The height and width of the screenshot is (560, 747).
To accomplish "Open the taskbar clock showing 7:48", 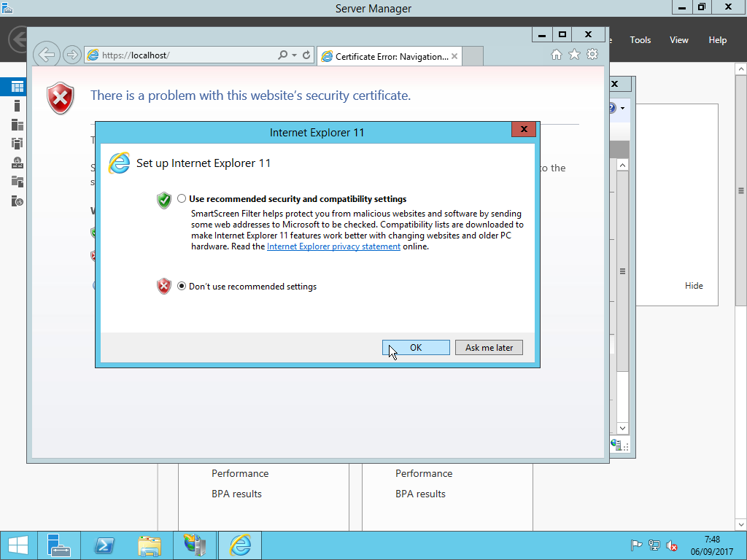I will [712, 545].
